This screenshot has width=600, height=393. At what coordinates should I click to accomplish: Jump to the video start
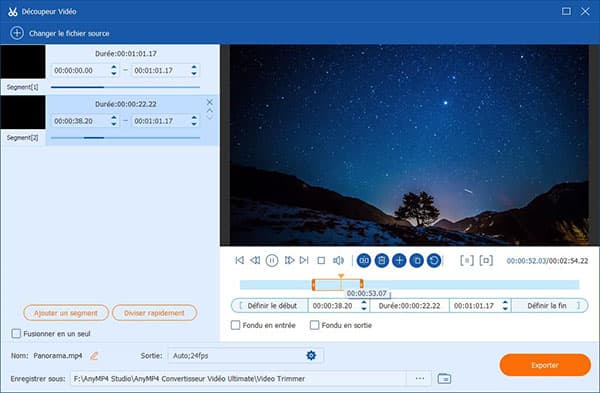click(x=240, y=261)
